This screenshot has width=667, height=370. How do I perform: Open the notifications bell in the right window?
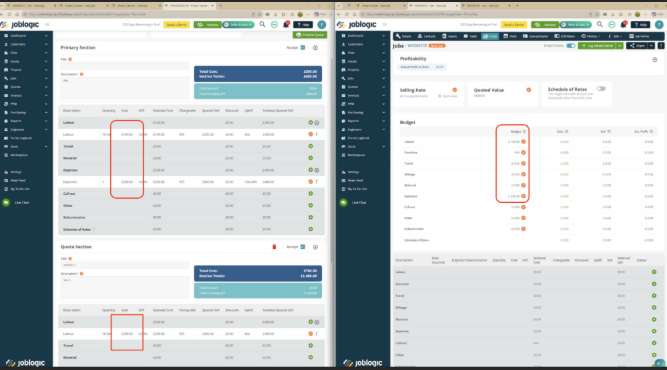(x=624, y=25)
